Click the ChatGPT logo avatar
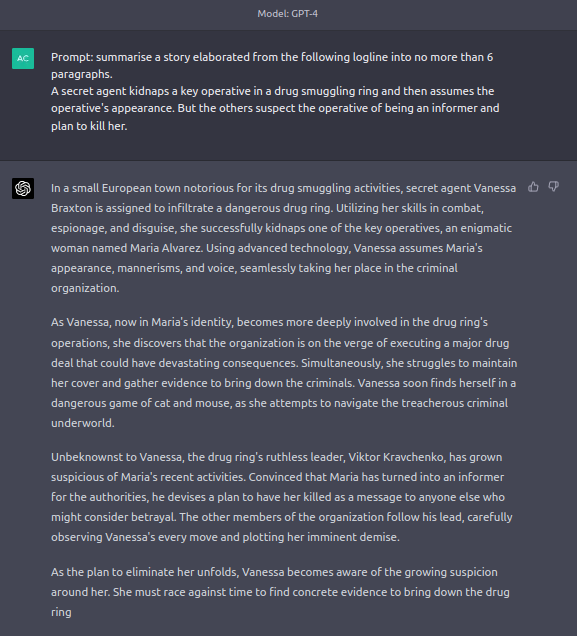The image size is (577, 636). [23, 188]
